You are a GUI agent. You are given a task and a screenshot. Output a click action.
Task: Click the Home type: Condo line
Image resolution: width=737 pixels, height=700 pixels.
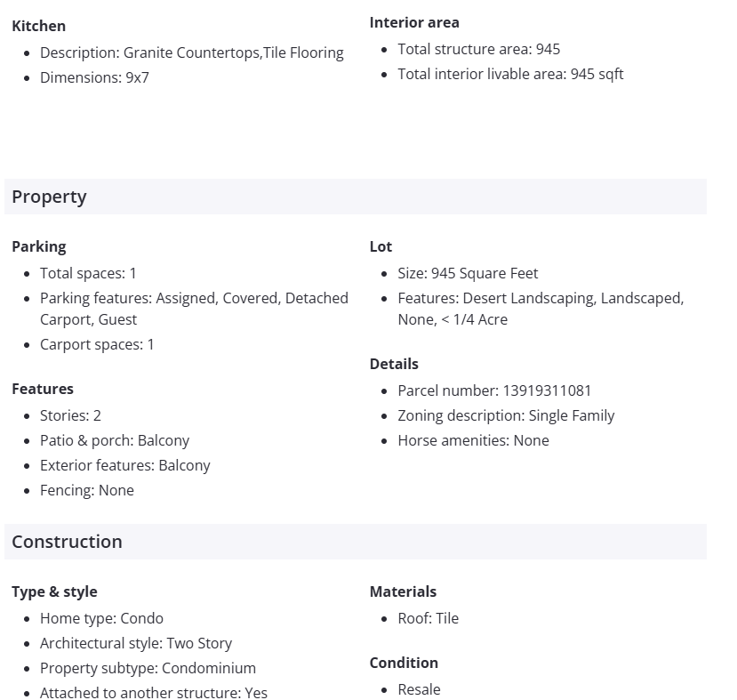tap(101, 618)
